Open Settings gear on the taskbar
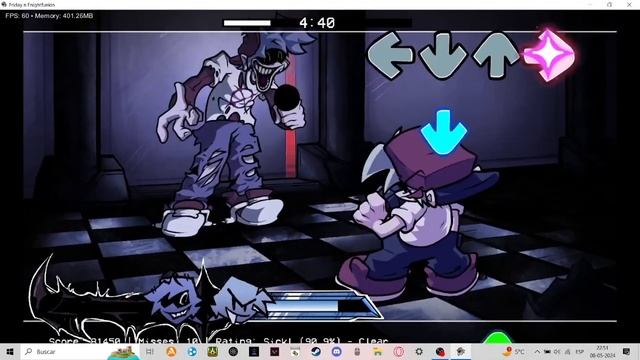This screenshot has width=640, height=360. 419,351
